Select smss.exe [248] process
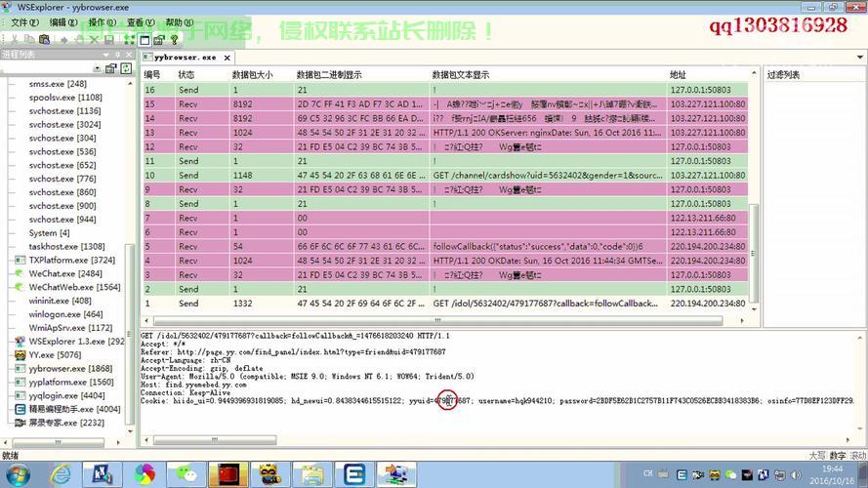The height and width of the screenshot is (488, 868). [58, 84]
